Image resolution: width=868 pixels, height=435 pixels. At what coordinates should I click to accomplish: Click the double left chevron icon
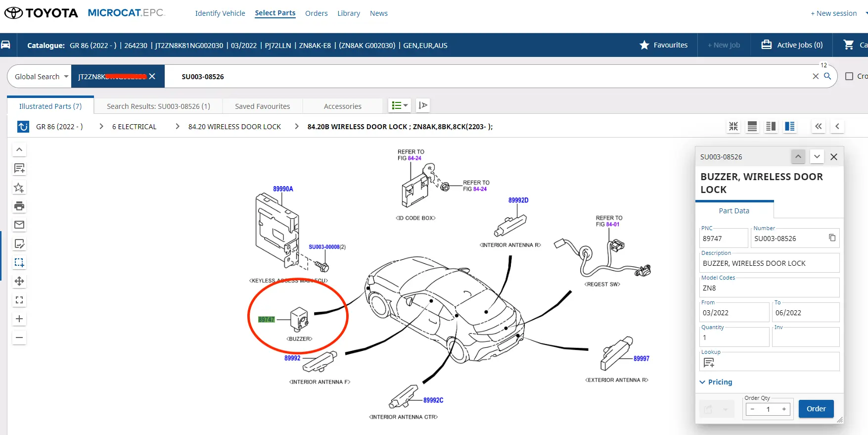(819, 126)
